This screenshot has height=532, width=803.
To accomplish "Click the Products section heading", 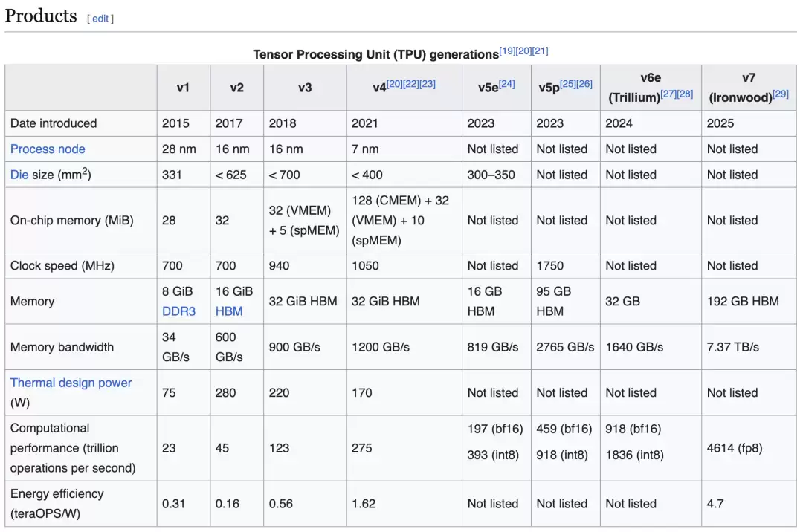I will pos(41,16).
